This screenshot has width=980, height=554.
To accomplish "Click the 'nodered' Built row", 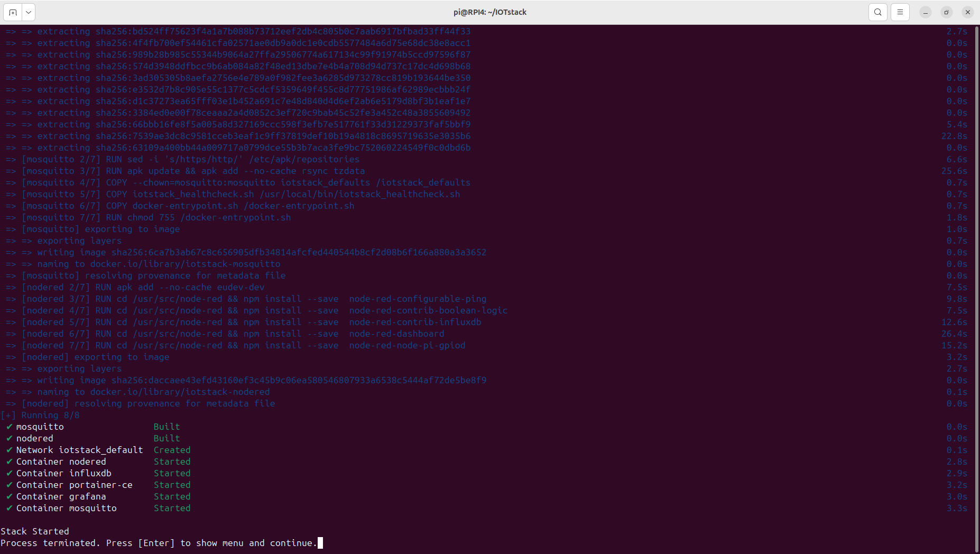I will tap(98, 438).
